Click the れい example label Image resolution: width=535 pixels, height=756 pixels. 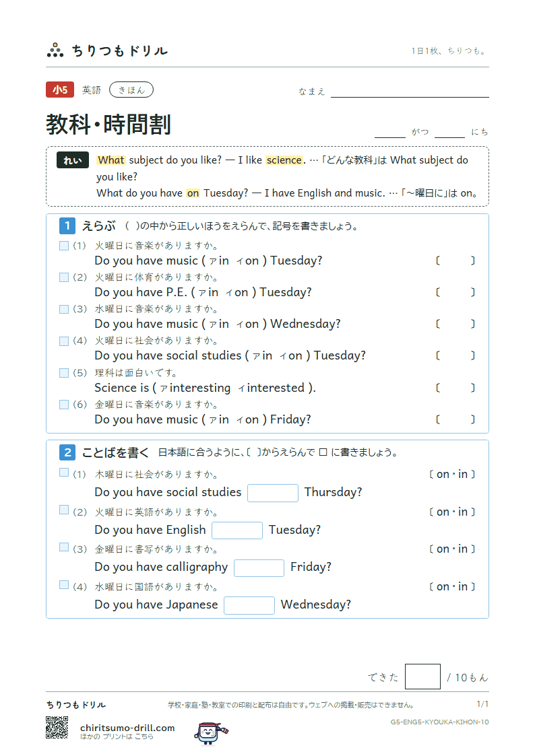tap(73, 160)
